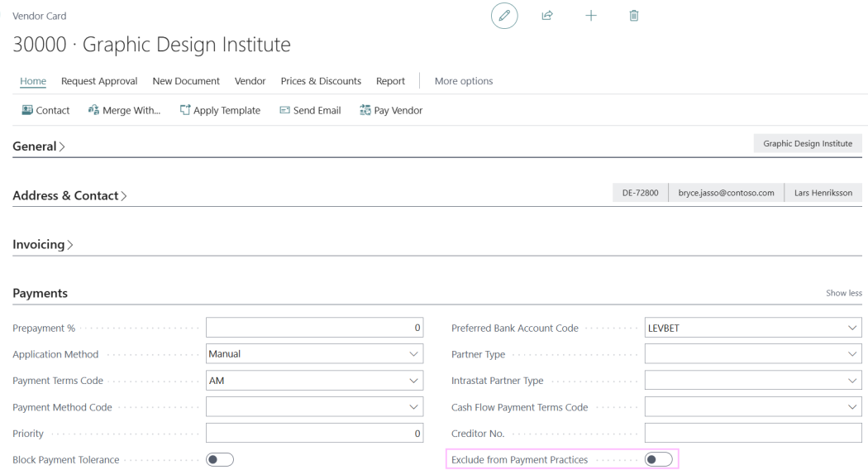868x470 pixels.
Task: Open the New Document menu
Action: click(x=186, y=81)
